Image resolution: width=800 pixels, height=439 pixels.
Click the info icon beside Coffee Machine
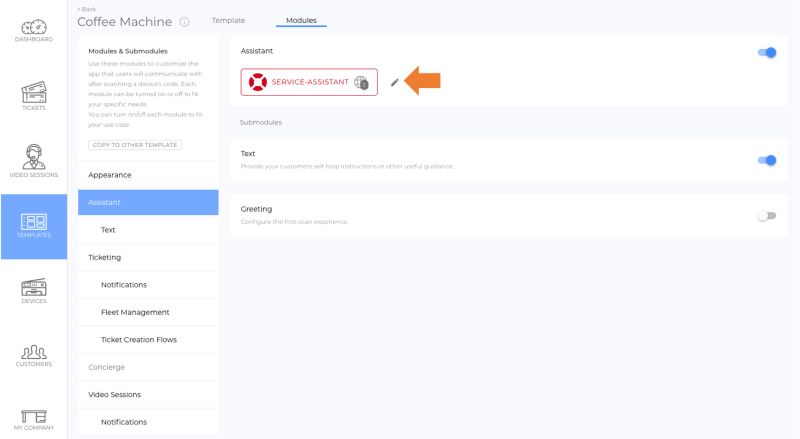click(185, 22)
